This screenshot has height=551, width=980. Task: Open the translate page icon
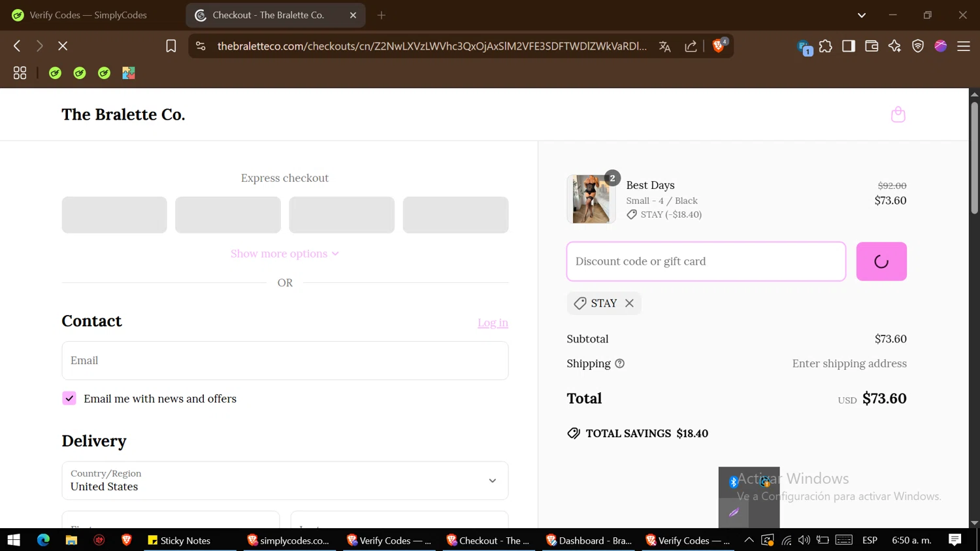[664, 46]
